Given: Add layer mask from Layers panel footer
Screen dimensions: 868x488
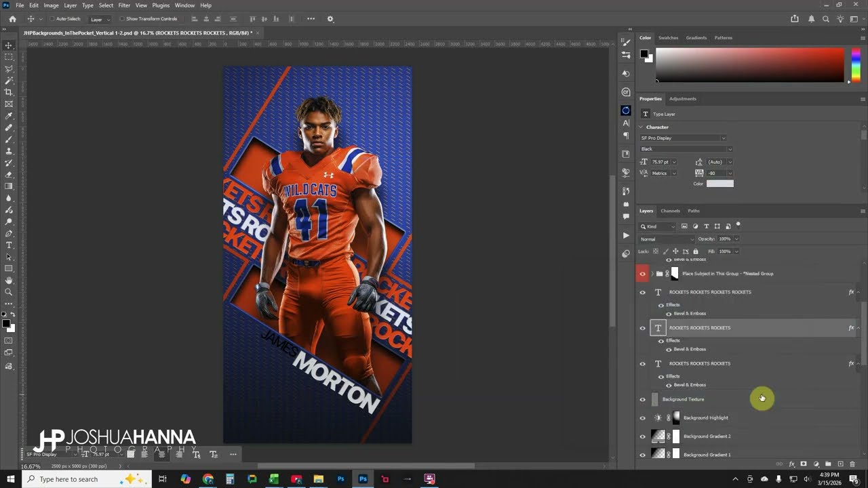Looking at the screenshot, I should [x=804, y=464].
